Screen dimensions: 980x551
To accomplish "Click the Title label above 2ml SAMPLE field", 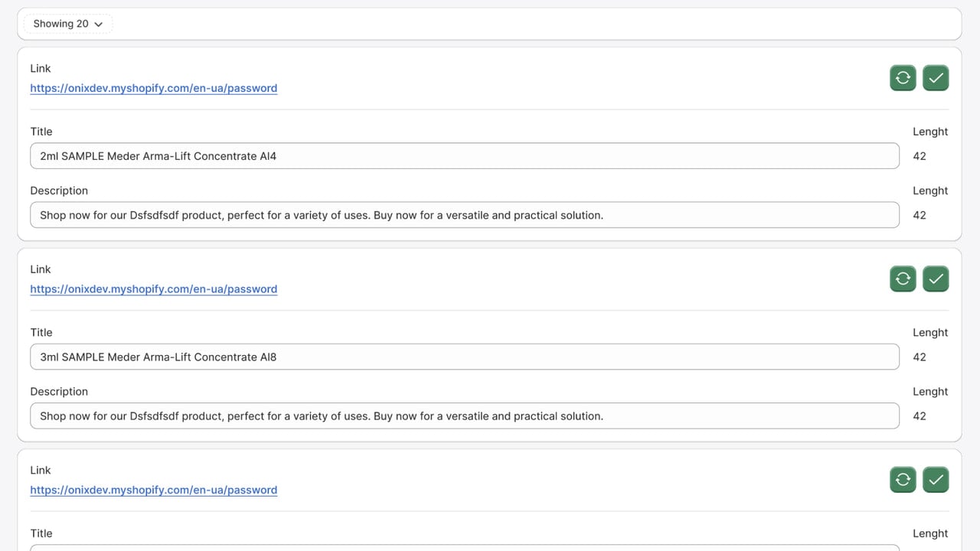I will pos(41,132).
